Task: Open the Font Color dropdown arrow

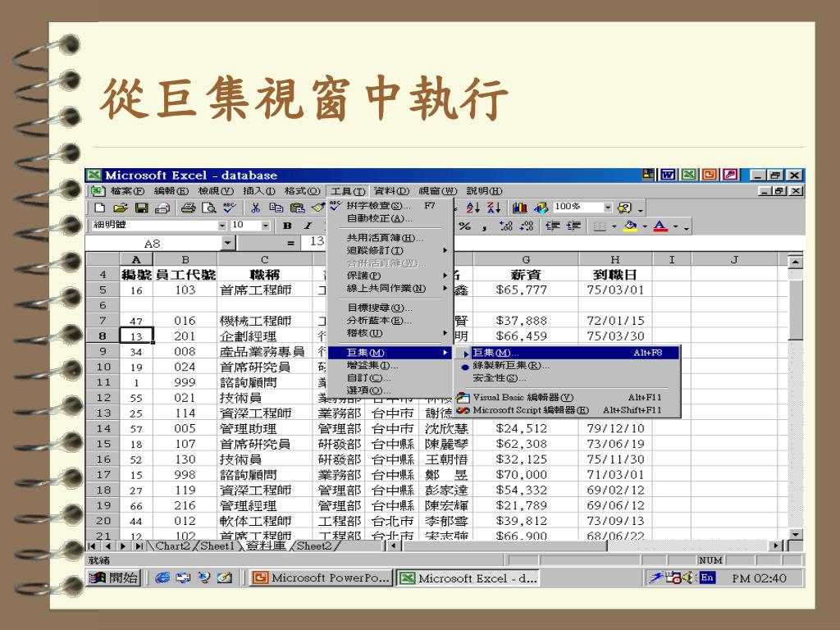Action: [x=676, y=226]
